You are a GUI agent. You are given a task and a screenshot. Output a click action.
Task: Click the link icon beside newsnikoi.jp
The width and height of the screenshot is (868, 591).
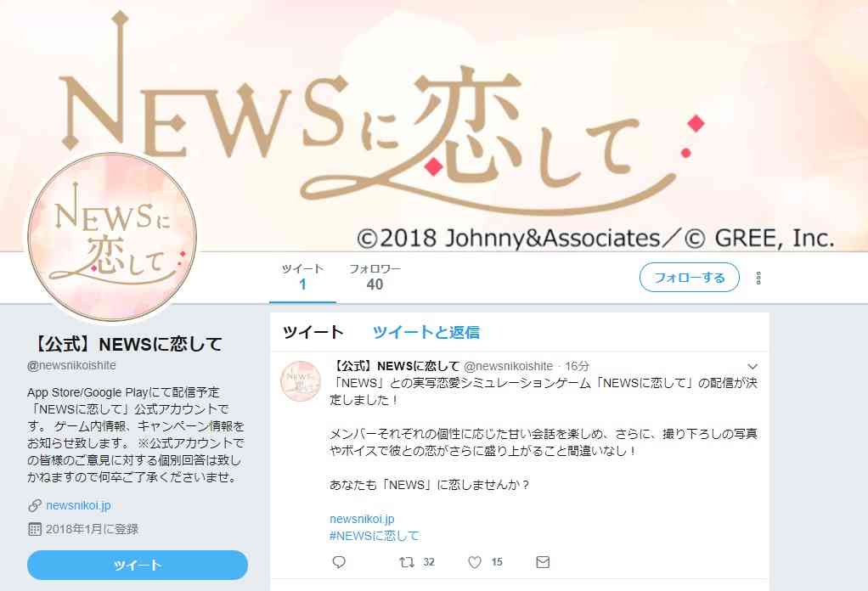(34, 505)
